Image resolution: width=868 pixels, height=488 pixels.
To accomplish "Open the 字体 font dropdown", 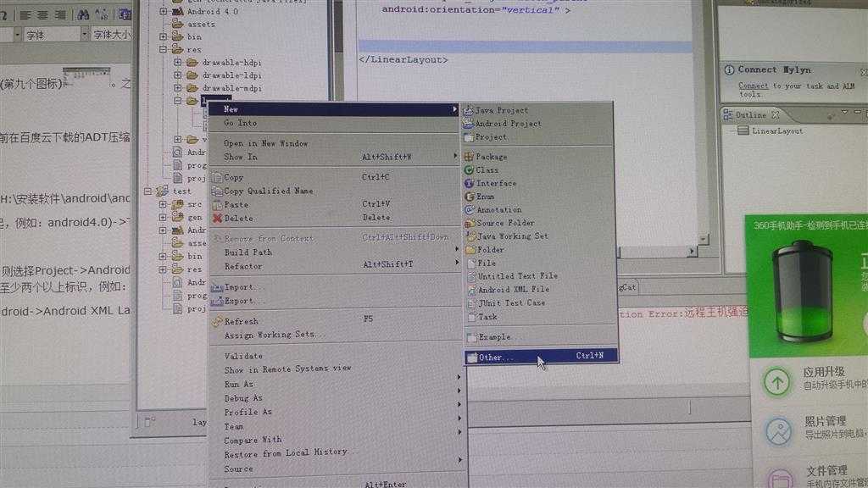I will [85, 35].
